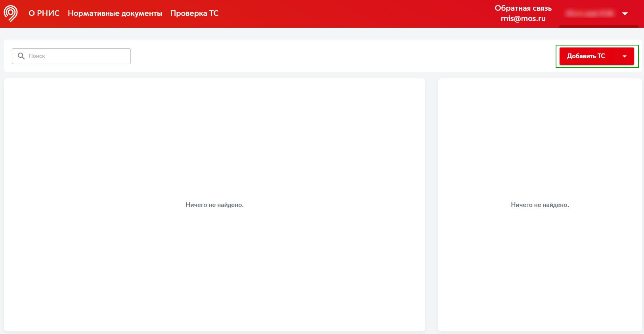644x334 pixels.
Task: Open the О РНИС page
Action: click(44, 13)
